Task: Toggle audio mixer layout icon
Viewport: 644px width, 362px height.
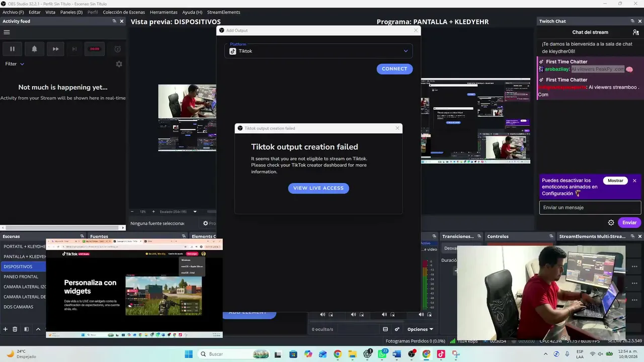Action: click(385, 329)
